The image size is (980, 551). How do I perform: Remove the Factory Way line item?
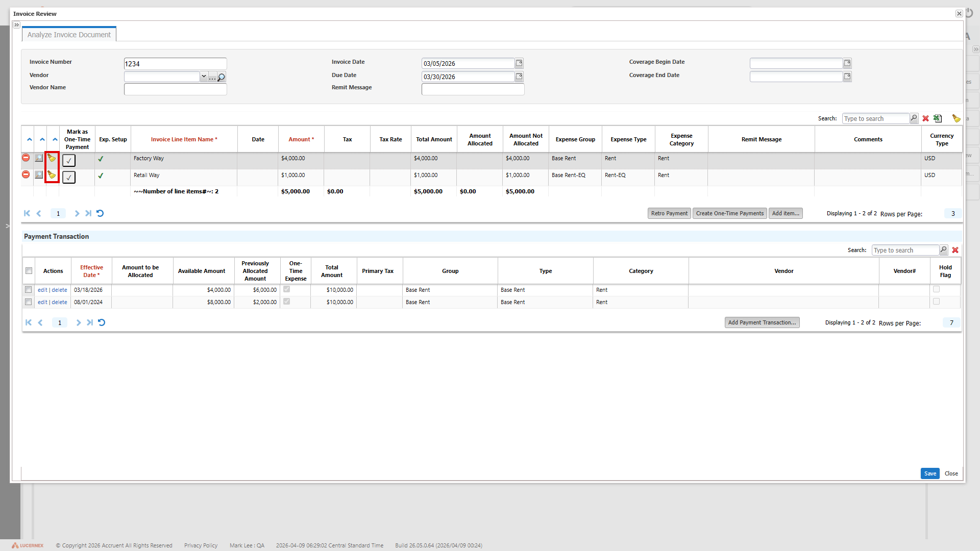pyautogui.click(x=26, y=158)
